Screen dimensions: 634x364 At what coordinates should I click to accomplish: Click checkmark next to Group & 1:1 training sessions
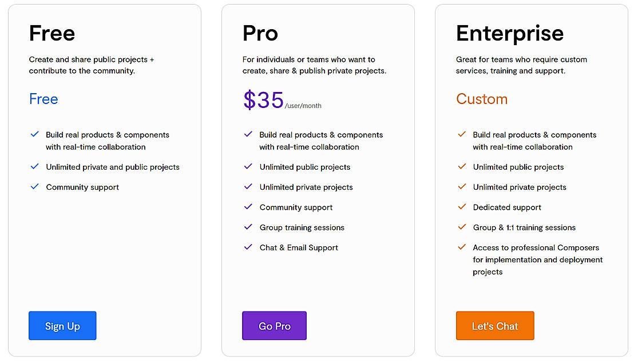tap(462, 227)
